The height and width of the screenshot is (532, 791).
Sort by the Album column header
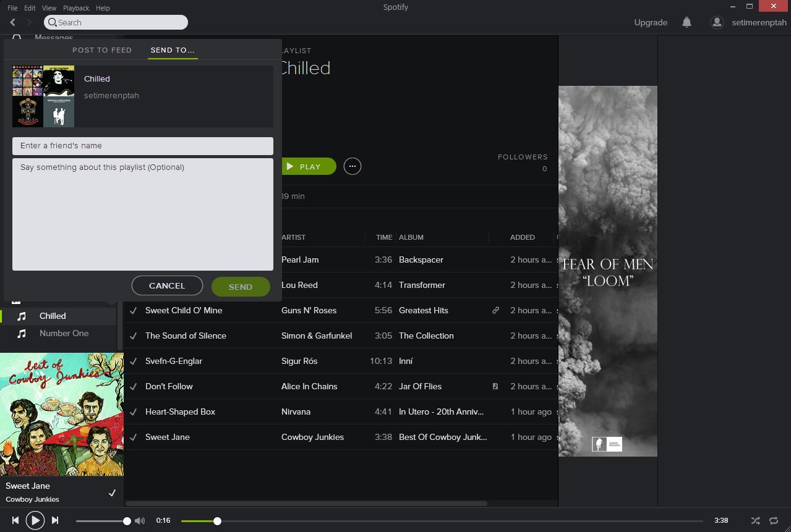coord(411,237)
